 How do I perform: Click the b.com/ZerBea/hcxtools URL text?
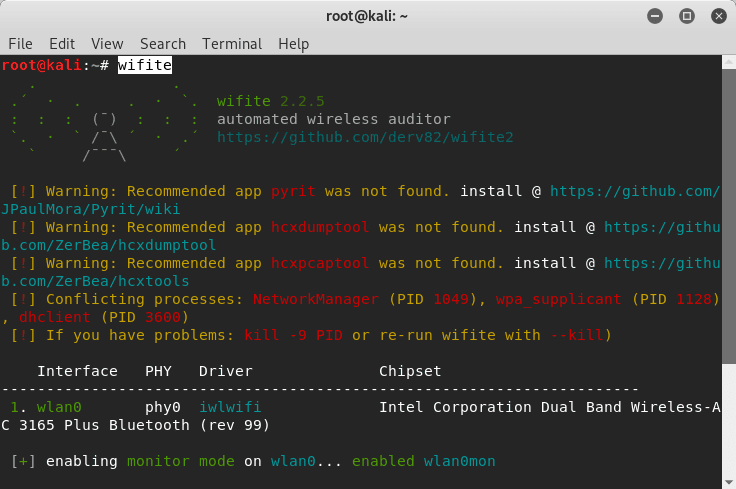pyautogui.click(x=95, y=281)
